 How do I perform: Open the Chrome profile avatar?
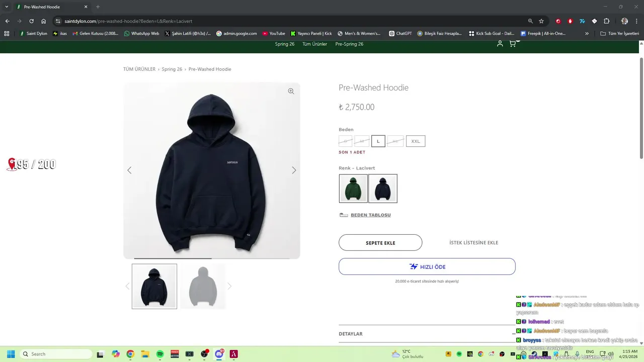[x=624, y=21]
